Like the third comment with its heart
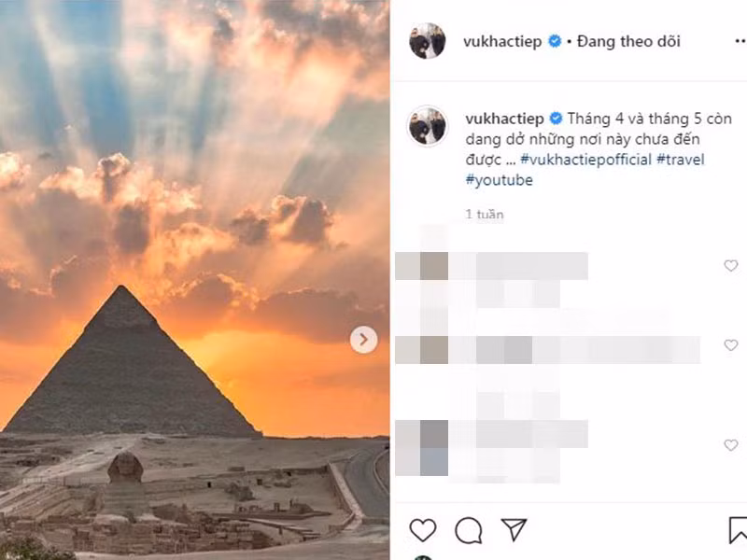 tap(730, 445)
